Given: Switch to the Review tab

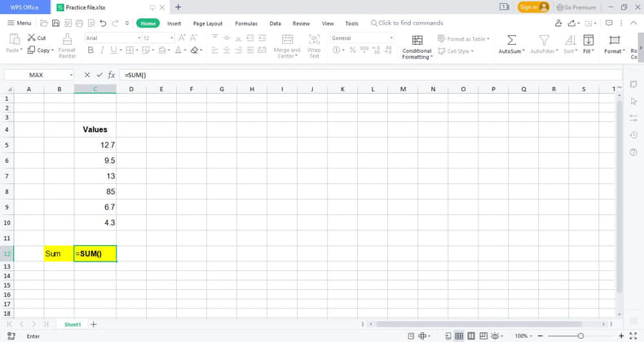Looking at the screenshot, I should click(301, 24).
